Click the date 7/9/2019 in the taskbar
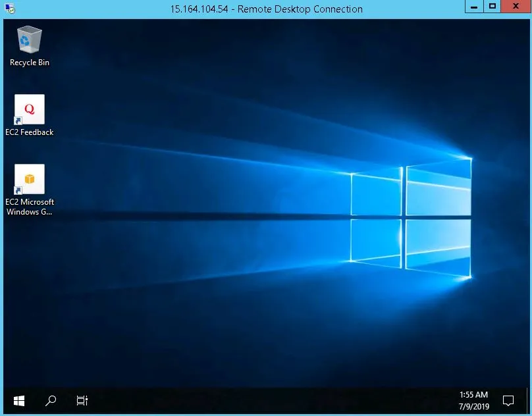Screen dimensions: 532x416 (x=473, y=406)
